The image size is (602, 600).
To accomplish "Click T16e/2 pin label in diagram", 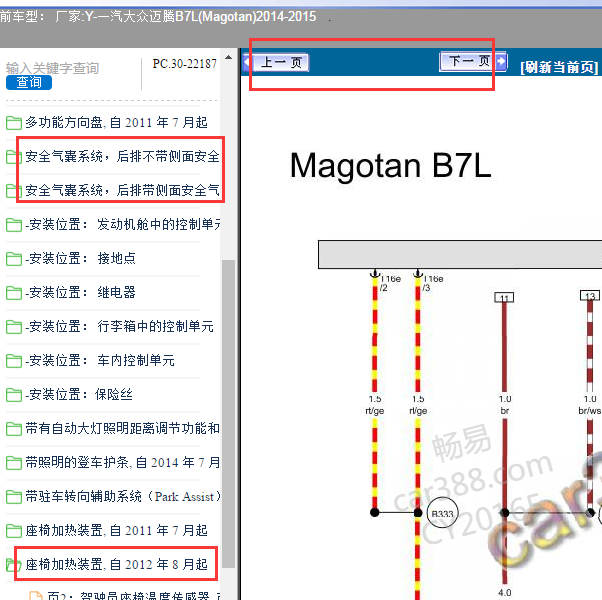I will coord(390,283).
